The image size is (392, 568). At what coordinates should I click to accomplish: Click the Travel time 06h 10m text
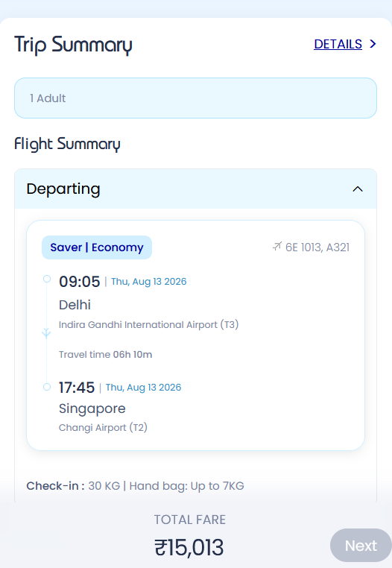pyautogui.click(x=105, y=354)
